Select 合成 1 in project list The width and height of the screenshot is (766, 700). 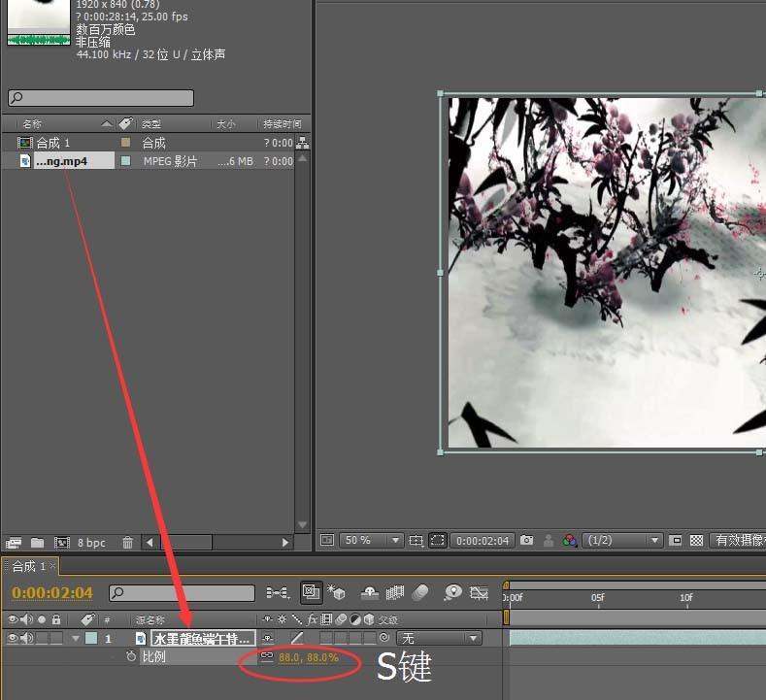(x=53, y=143)
